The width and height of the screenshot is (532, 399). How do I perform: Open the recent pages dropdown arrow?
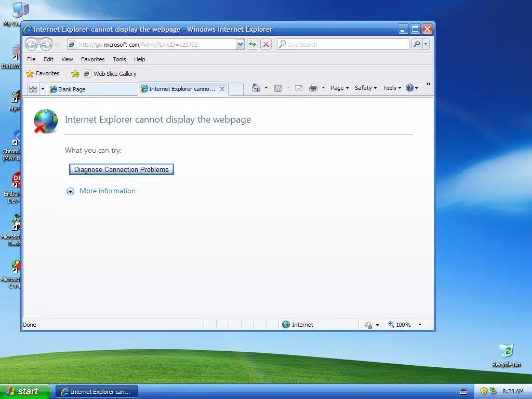tap(57, 44)
